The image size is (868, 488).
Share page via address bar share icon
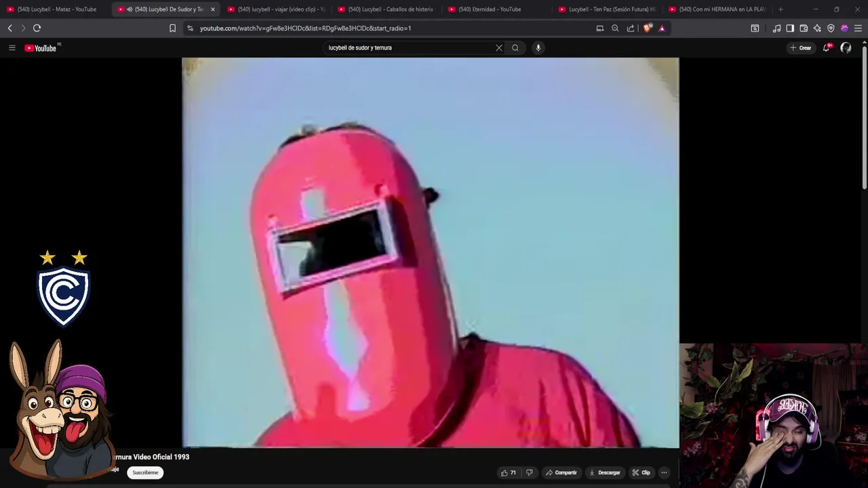631,28
